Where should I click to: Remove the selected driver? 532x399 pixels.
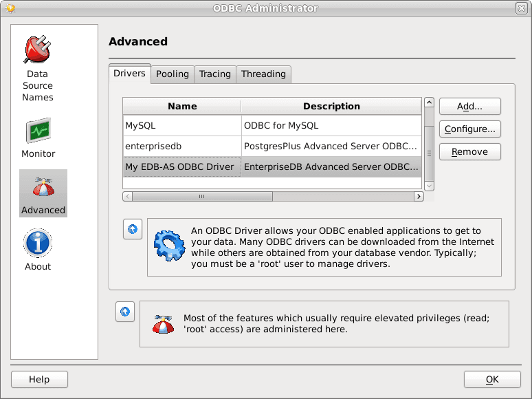469,152
